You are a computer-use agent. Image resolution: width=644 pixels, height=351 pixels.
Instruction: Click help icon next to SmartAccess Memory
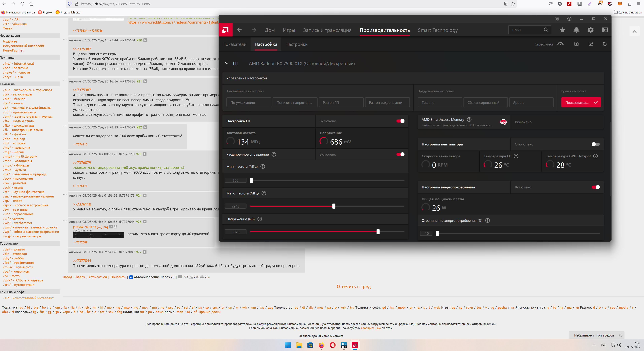tap(469, 120)
